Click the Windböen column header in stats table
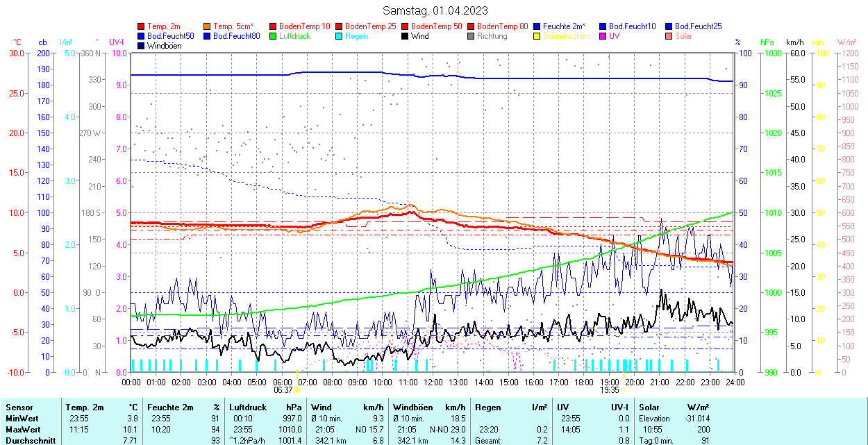Image resolution: width=868 pixels, height=445 pixels. point(412,408)
